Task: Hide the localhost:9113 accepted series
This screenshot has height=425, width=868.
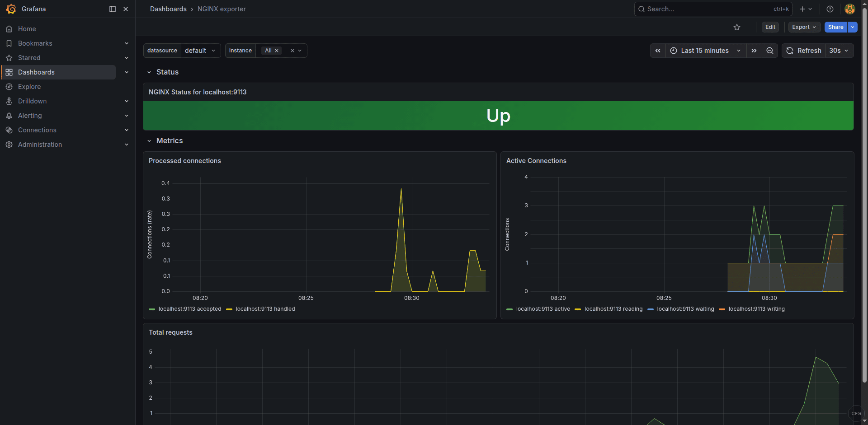Action: click(x=190, y=309)
